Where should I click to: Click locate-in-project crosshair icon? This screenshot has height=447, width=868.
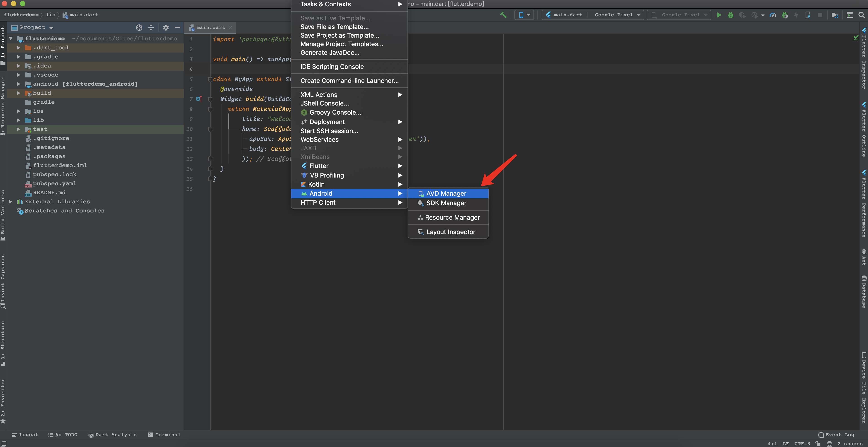point(139,28)
